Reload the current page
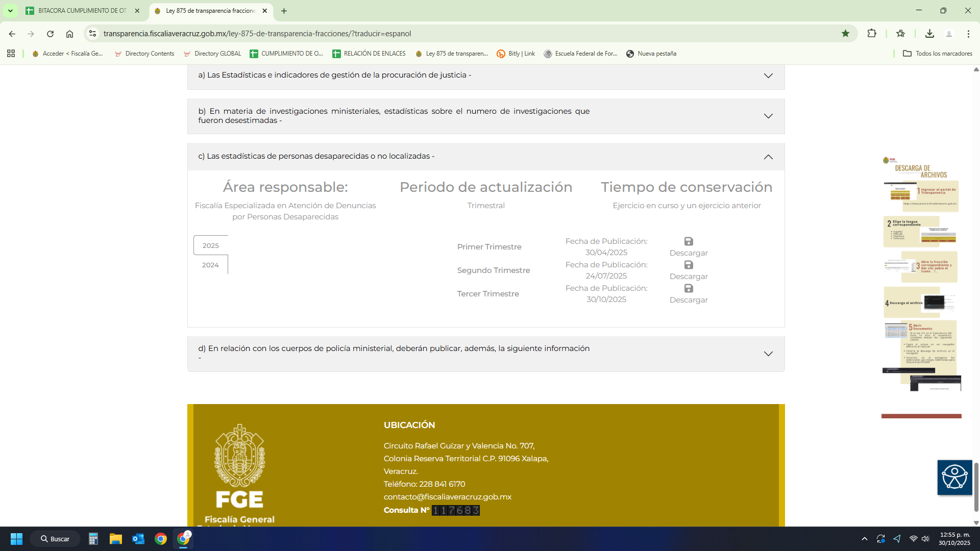 (x=50, y=34)
